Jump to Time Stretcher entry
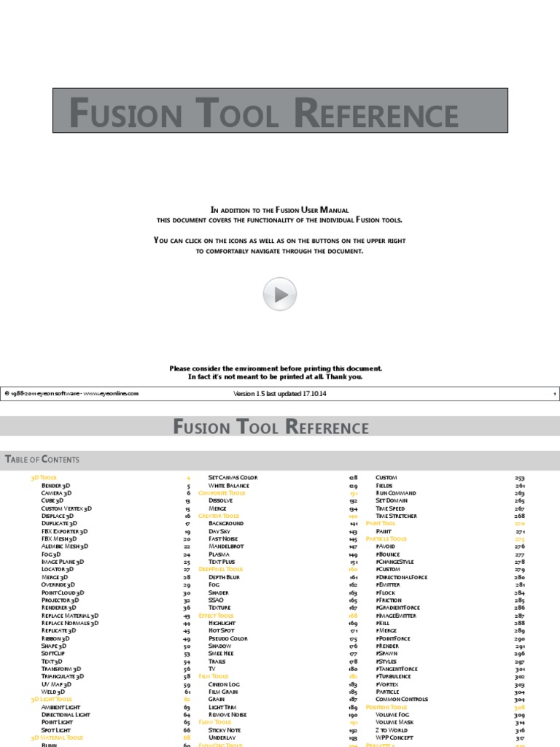 tap(396, 516)
